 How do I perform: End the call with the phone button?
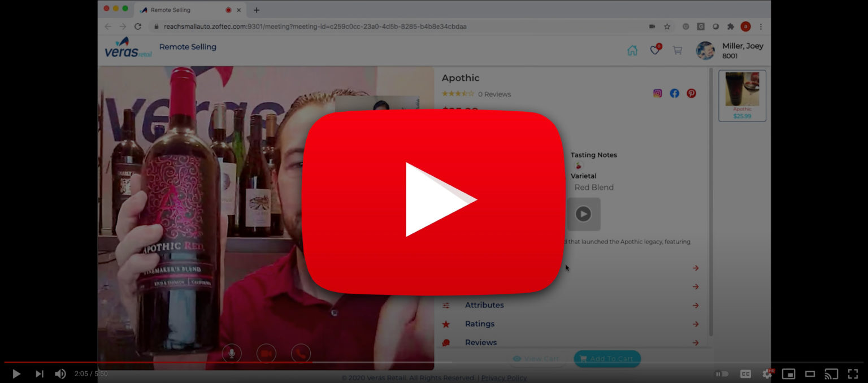[x=301, y=354]
